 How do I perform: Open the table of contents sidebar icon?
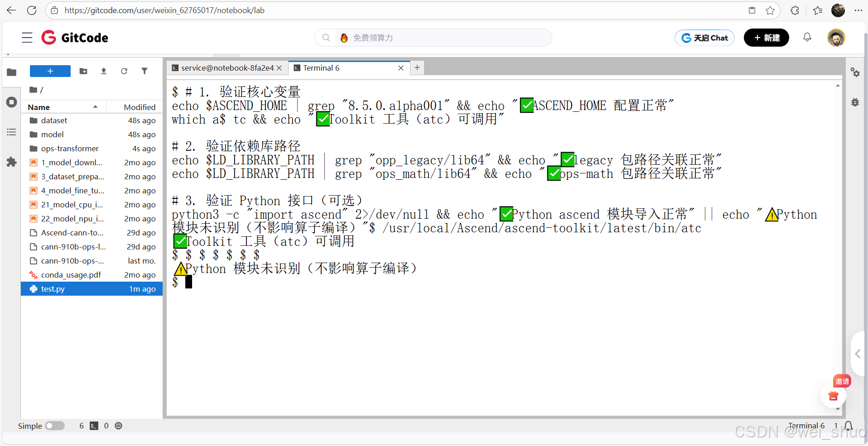click(12, 132)
